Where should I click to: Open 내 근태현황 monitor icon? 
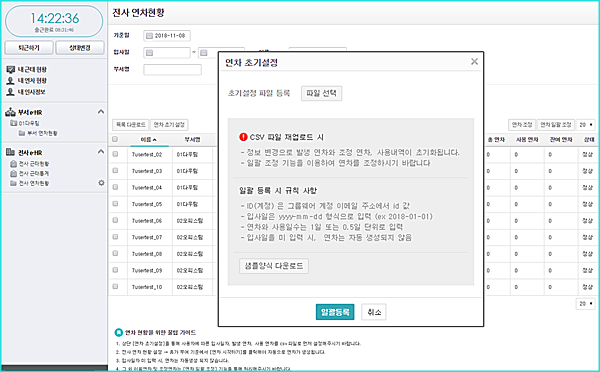(x=11, y=70)
